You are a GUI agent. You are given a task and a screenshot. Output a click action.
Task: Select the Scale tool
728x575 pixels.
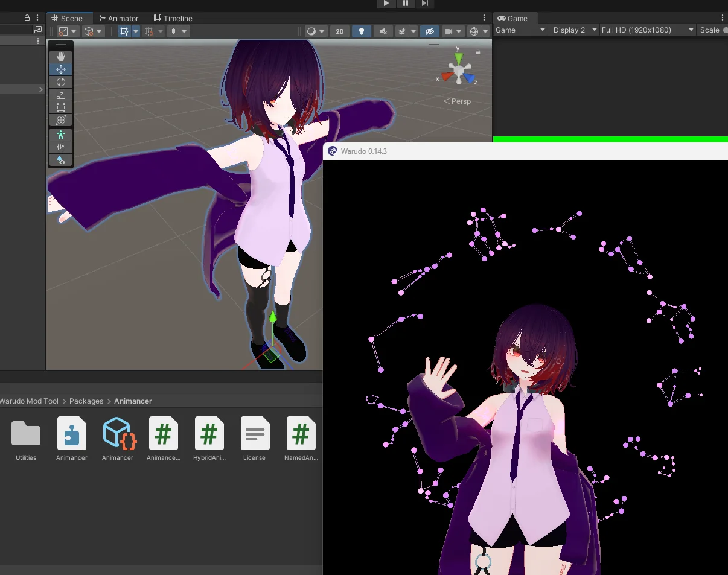coord(61,95)
